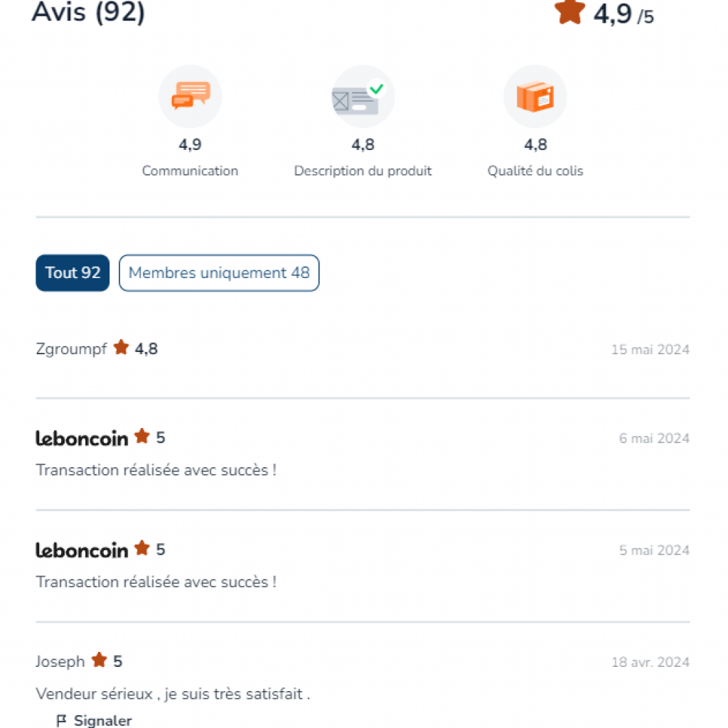Click the Description du produit icon
Viewport: 728px width, 728px height.
pyautogui.click(x=363, y=96)
